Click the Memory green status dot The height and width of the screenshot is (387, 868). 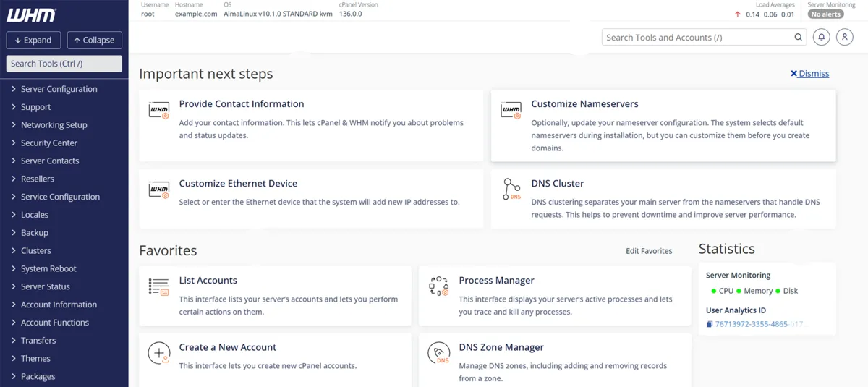click(739, 291)
